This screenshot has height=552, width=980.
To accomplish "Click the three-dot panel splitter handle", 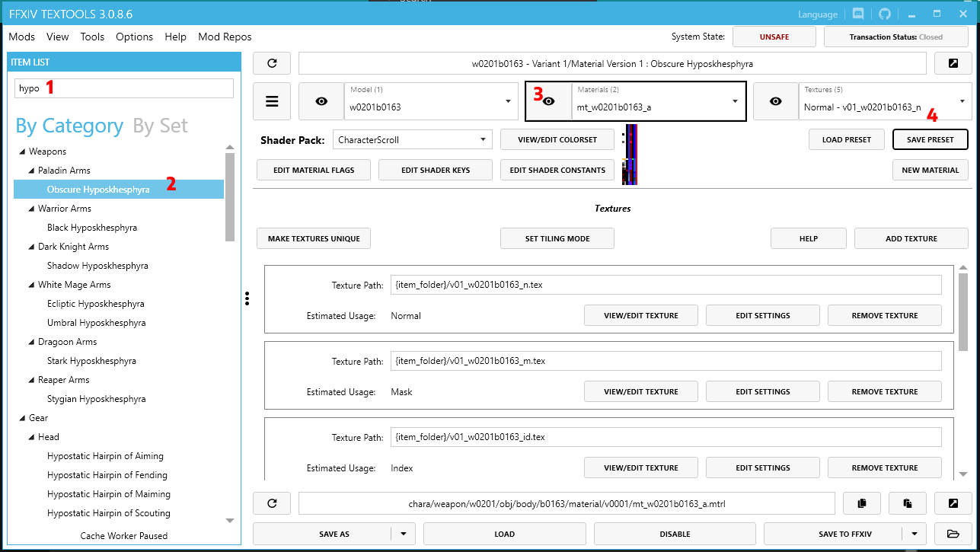I will click(x=247, y=298).
